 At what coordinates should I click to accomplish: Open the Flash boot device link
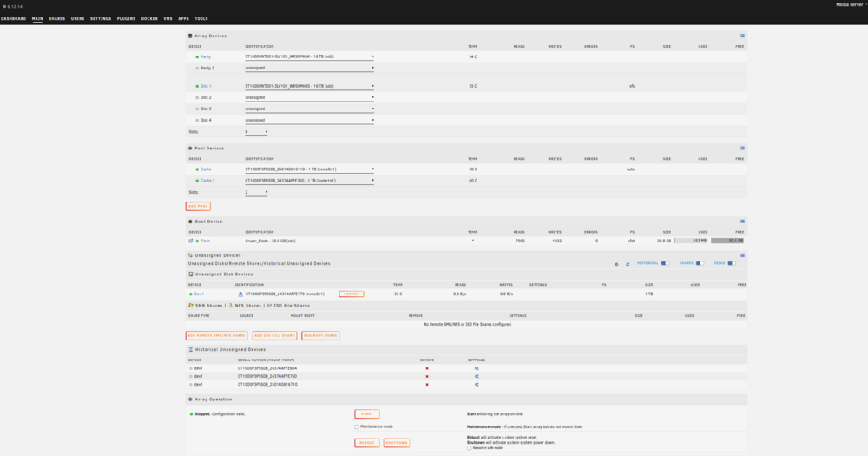click(x=206, y=241)
